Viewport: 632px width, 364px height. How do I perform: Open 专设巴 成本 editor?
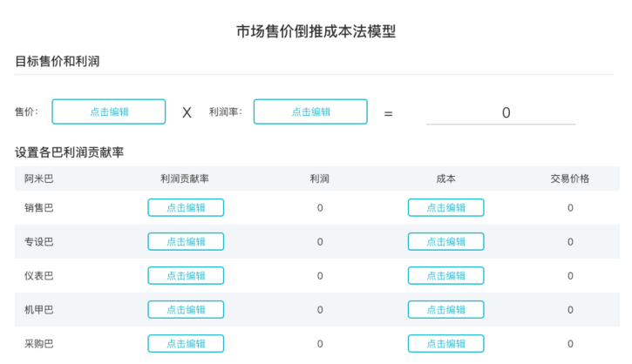pos(445,241)
